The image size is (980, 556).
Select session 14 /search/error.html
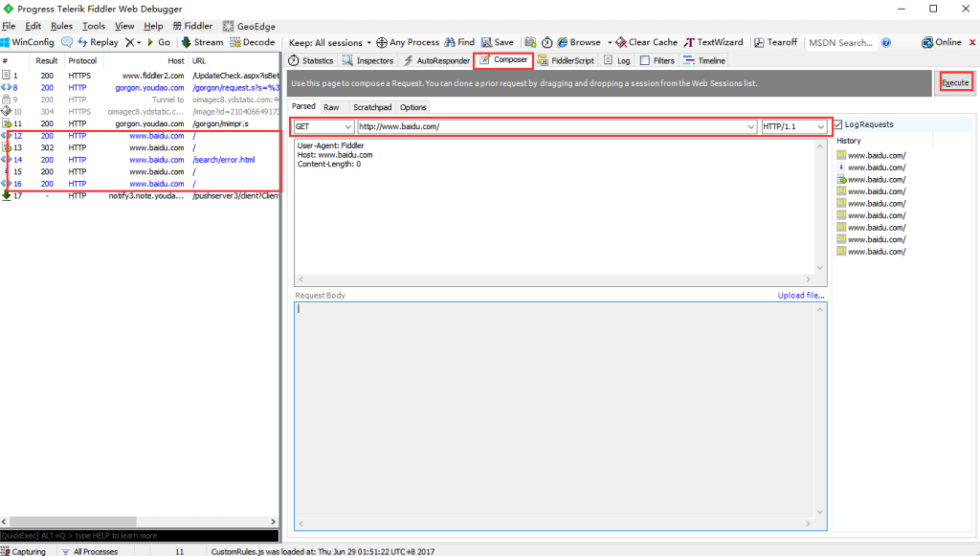click(x=140, y=160)
